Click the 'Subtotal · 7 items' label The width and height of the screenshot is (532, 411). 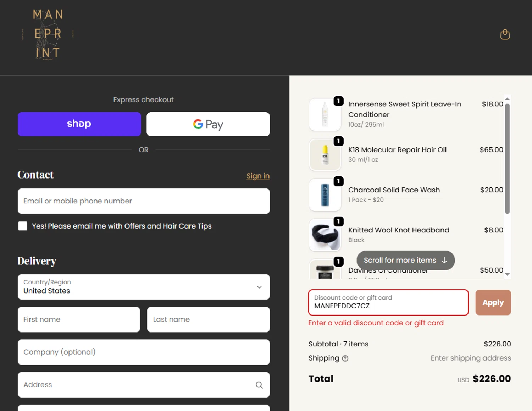click(338, 344)
